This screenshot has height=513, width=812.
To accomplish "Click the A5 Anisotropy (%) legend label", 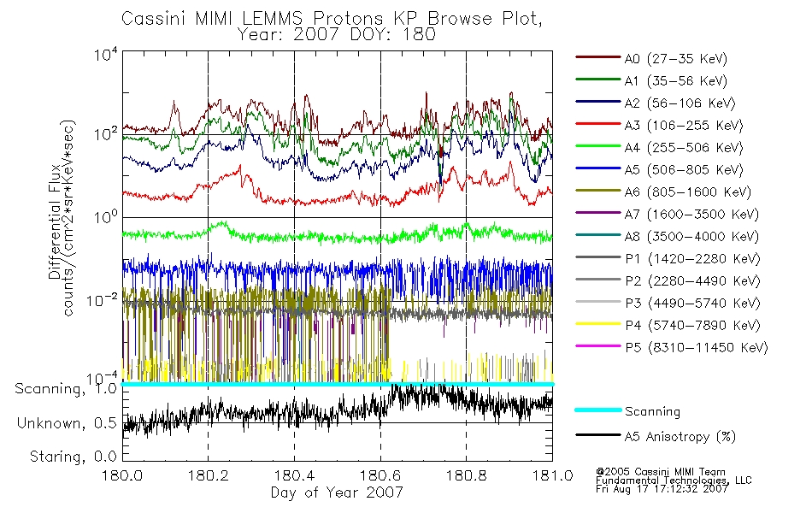I will (680, 437).
